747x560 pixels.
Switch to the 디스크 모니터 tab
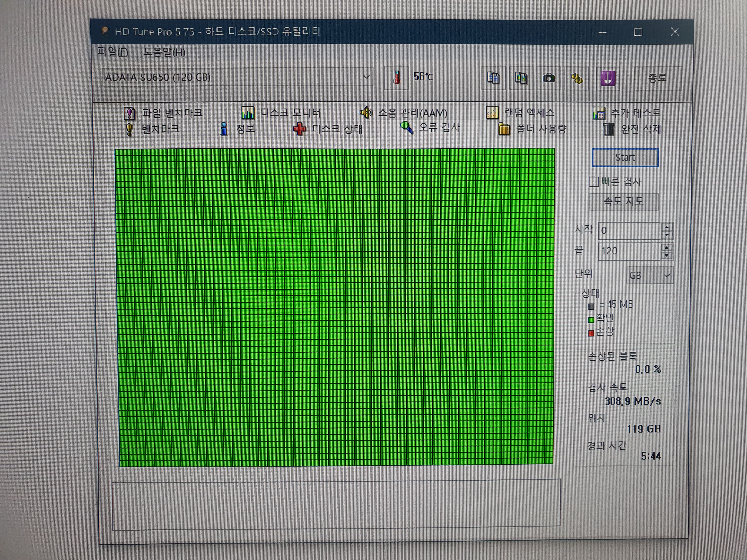(x=281, y=112)
